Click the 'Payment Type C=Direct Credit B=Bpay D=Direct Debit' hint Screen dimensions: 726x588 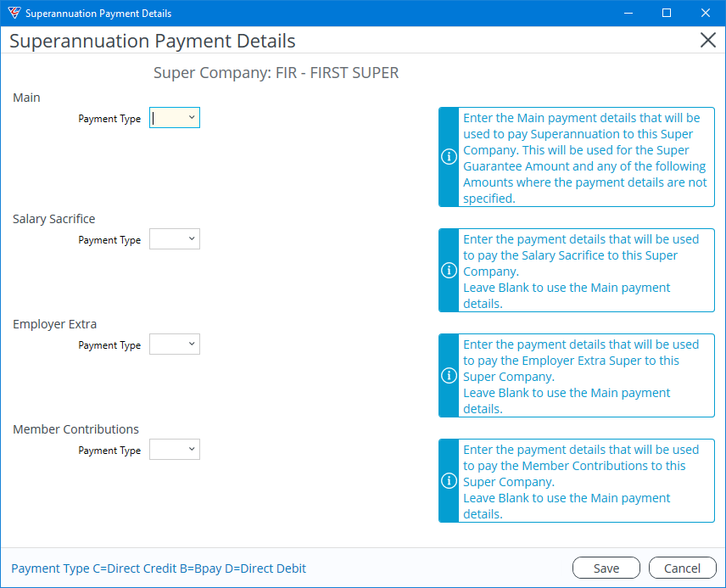[x=159, y=568]
